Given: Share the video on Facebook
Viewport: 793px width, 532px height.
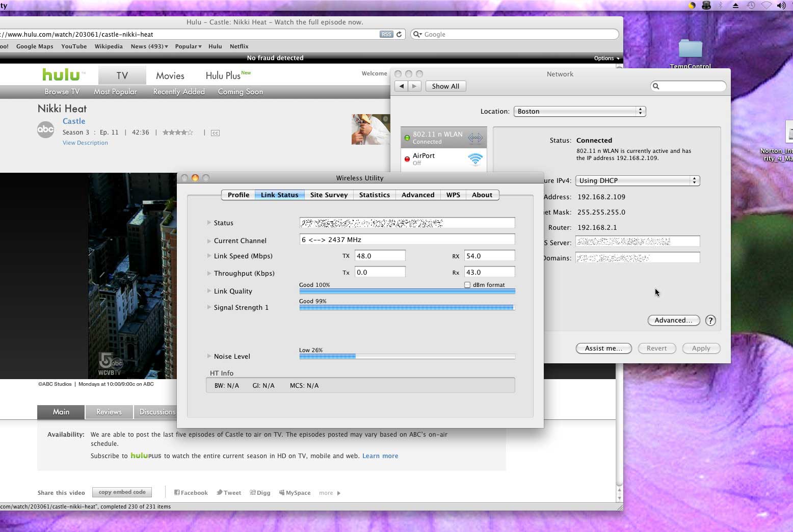Looking at the screenshot, I should [x=191, y=493].
